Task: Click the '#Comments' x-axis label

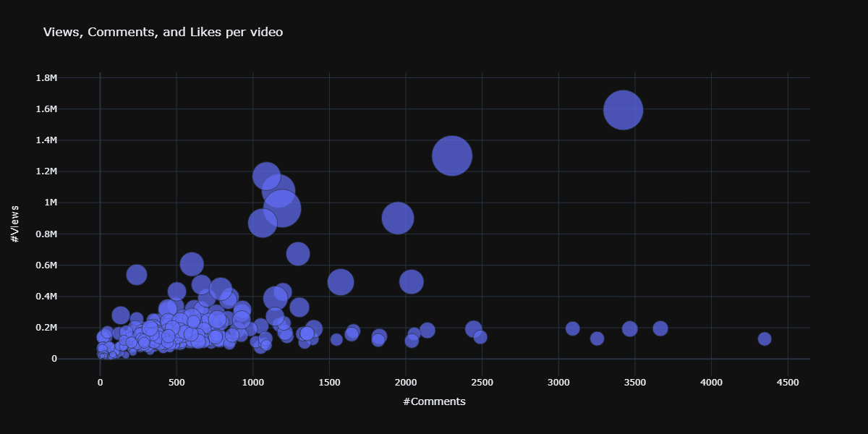Action: click(434, 401)
